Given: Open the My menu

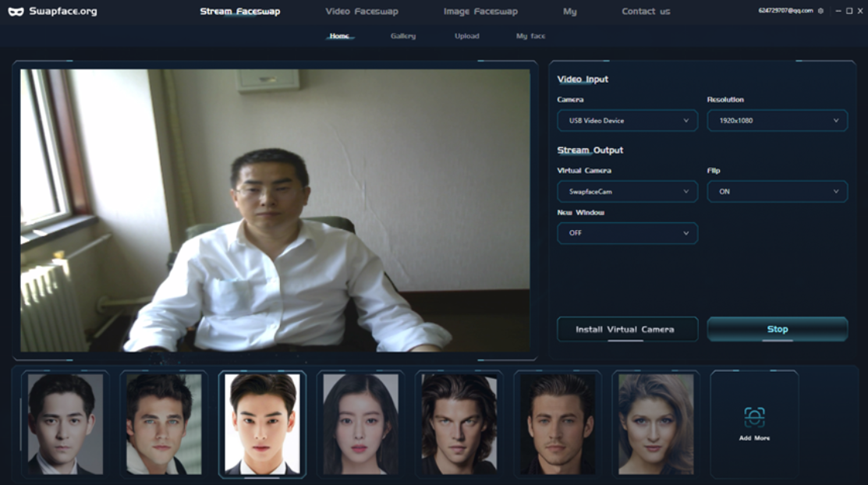Looking at the screenshot, I should pyautogui.click(x=569, y=11).
